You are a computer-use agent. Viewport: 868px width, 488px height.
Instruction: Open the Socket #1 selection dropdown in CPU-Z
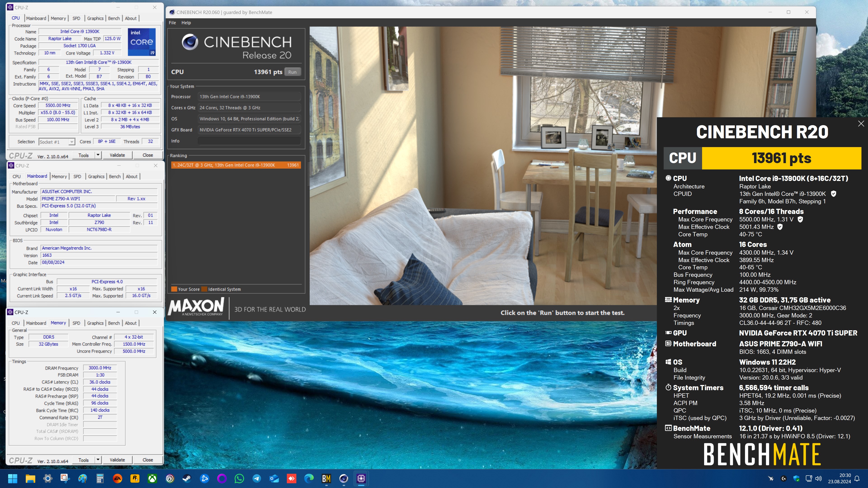coord(57,142)
